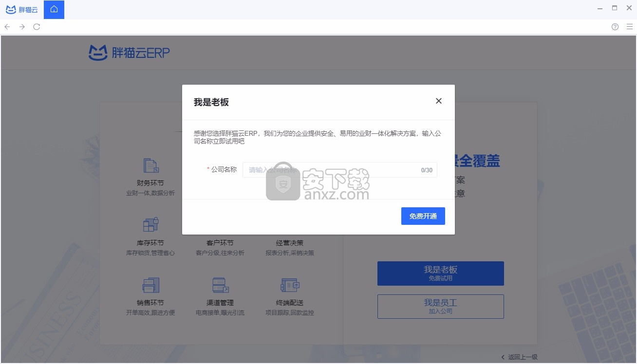Click the 我是老板 免费试用 button
The image size is (637, 364).
[441, 273]
